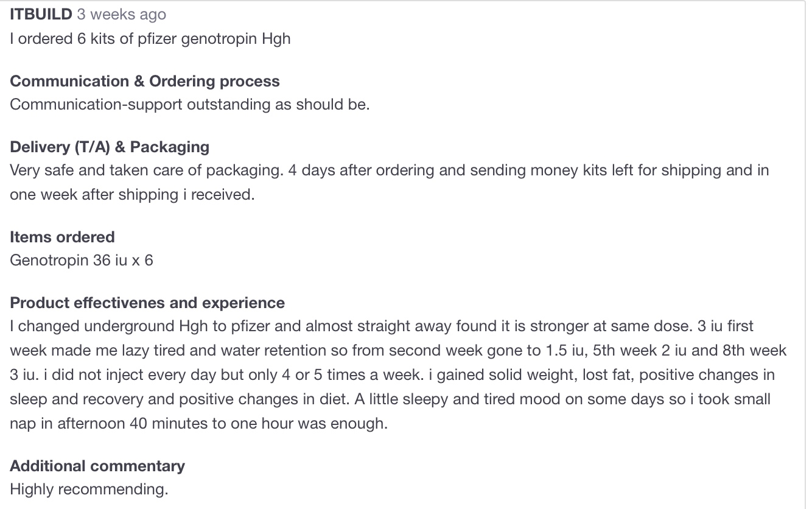812x509 pixels.
Task: Click the line starting "nap in afternoon 40 minutes"
Action: tap(198, 424)
